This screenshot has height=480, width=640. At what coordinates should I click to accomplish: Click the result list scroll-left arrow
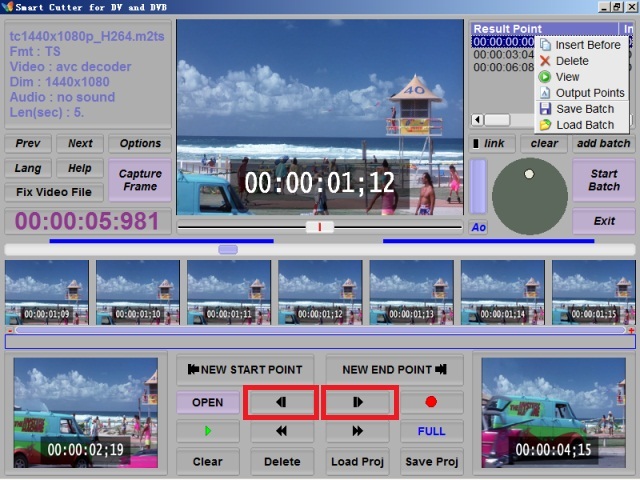point(477,120)
